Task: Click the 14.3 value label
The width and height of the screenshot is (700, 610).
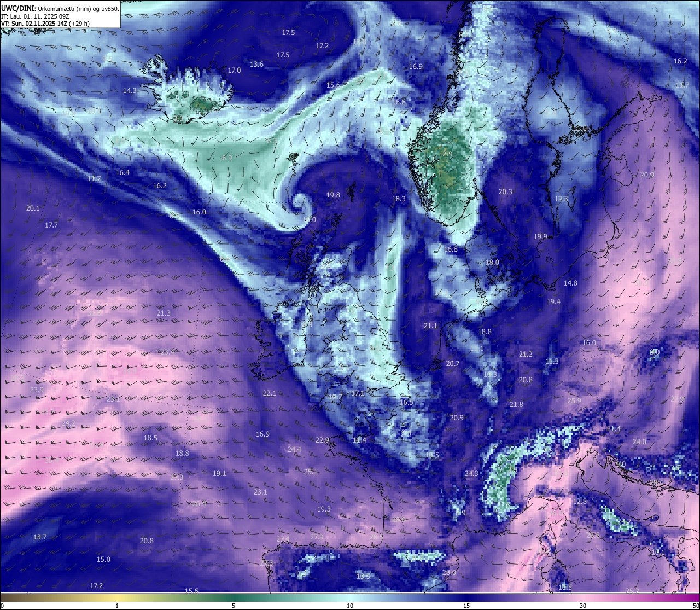Action: [x=130, y=91]
